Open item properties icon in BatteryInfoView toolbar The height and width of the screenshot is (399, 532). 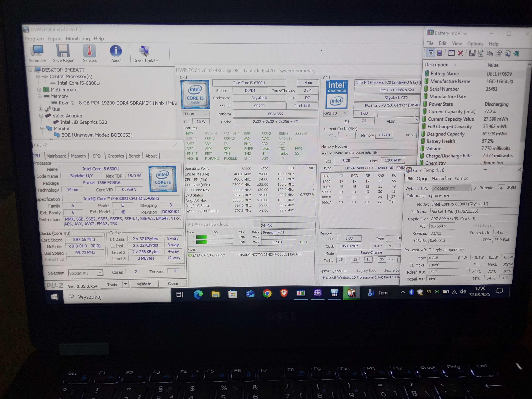[x=499, y=53]
